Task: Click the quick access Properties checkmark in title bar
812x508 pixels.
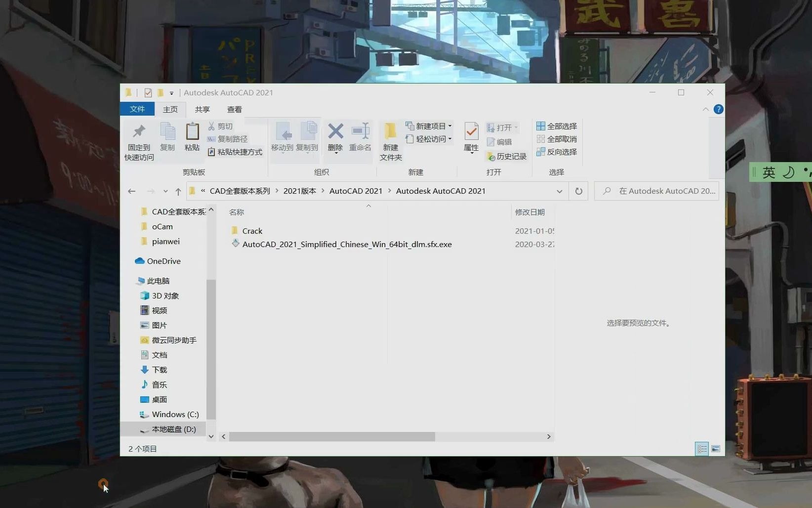Action: point(148,92)
